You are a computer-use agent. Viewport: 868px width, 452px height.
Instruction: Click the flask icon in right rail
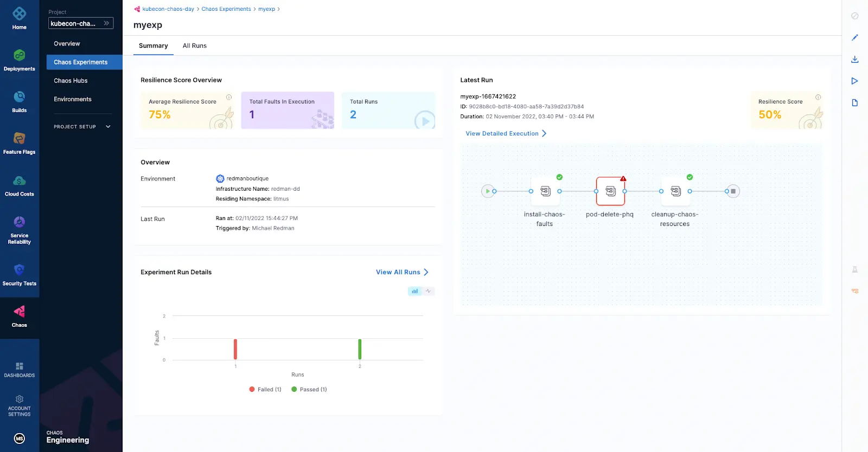(855, 269)
